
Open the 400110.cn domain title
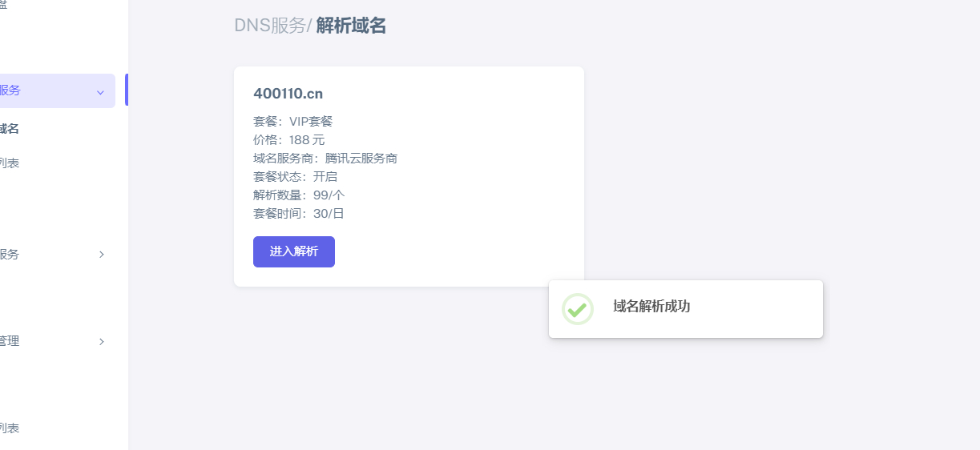point(288,94)
